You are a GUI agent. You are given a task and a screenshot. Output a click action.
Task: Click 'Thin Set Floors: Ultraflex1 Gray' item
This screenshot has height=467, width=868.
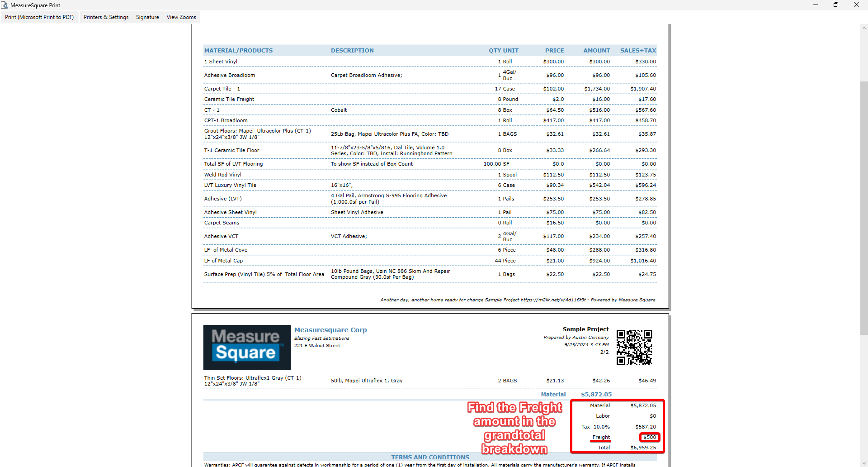(253, 381)
